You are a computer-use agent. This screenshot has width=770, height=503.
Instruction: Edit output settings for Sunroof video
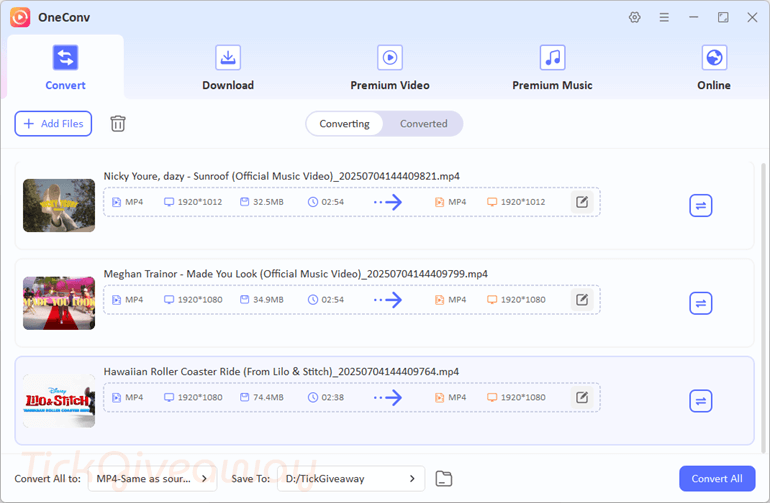click(582, 202)
